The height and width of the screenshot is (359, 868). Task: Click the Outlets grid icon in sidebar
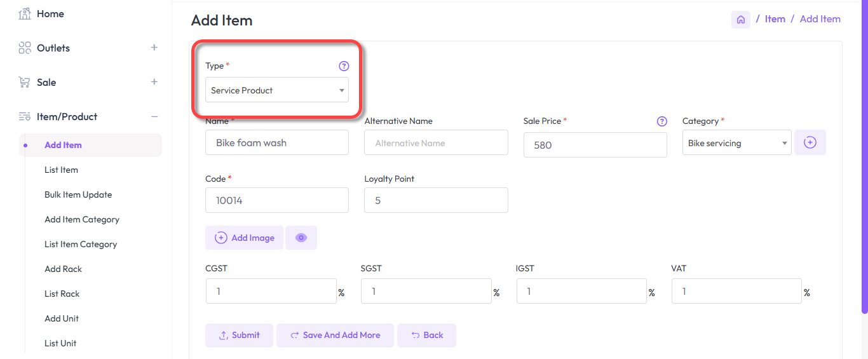point(25,48)
